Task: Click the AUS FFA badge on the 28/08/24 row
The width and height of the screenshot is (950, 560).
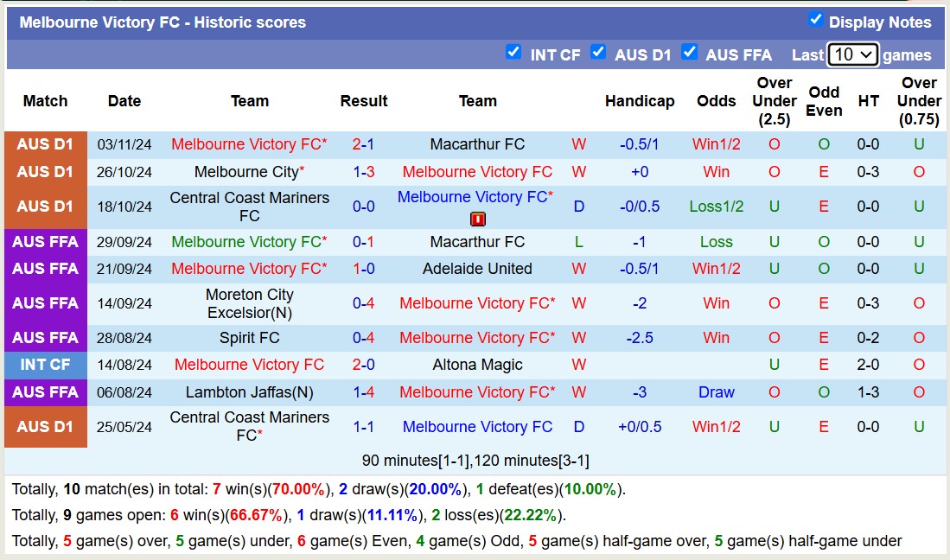Action: (45, 338)
